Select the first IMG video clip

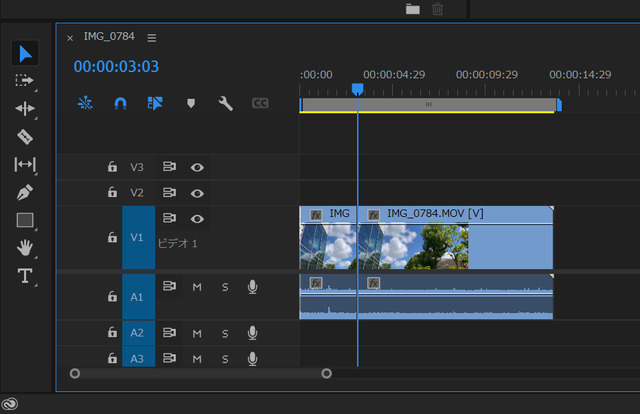tap(328, 237)
